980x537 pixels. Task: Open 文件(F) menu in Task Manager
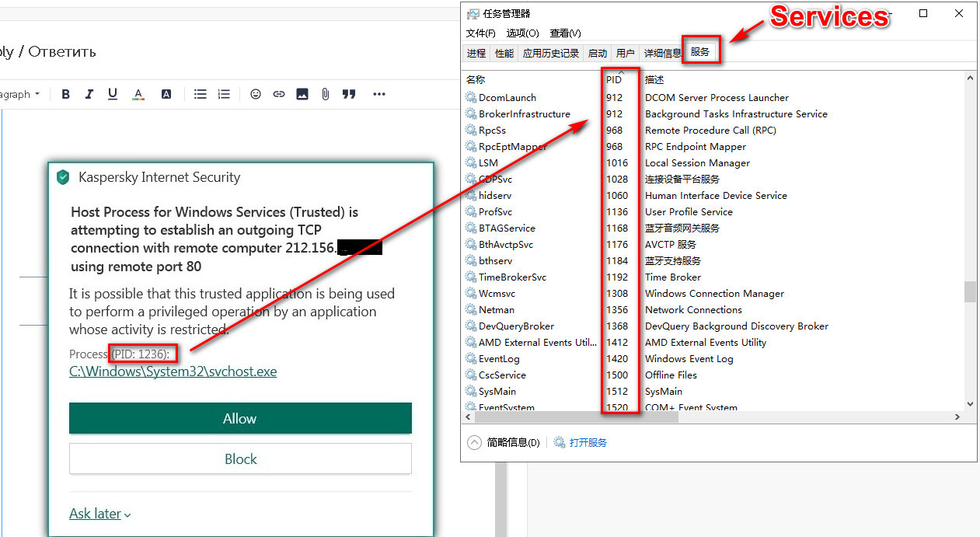point(480,33)
